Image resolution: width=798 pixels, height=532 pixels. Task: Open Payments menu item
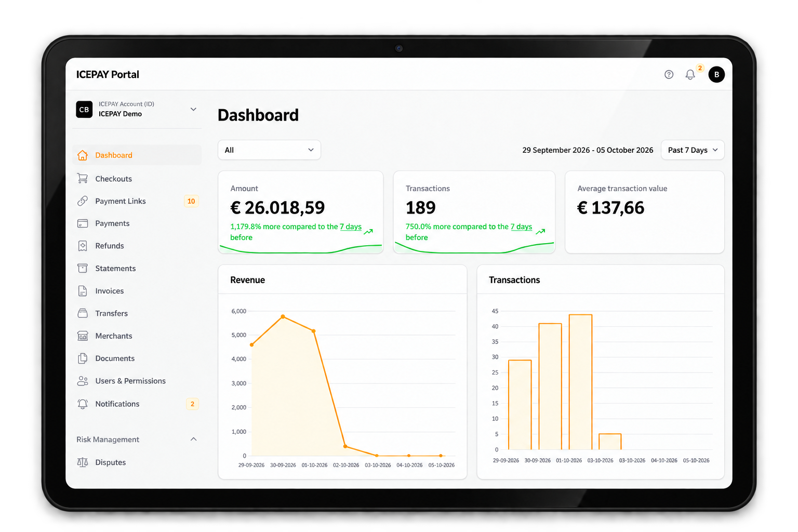click(137, 223)
